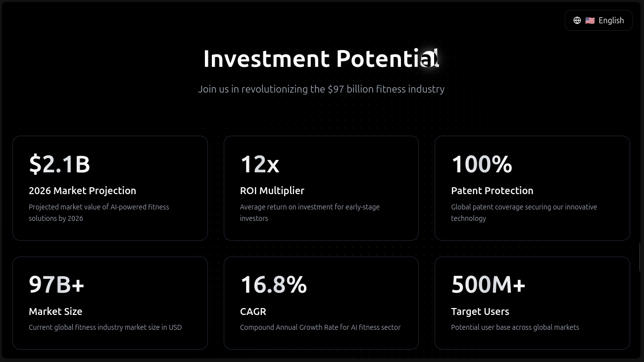Select the $2.1B market projection figure
The height and width of the screenshot is (362, 644).
[59, 164]
